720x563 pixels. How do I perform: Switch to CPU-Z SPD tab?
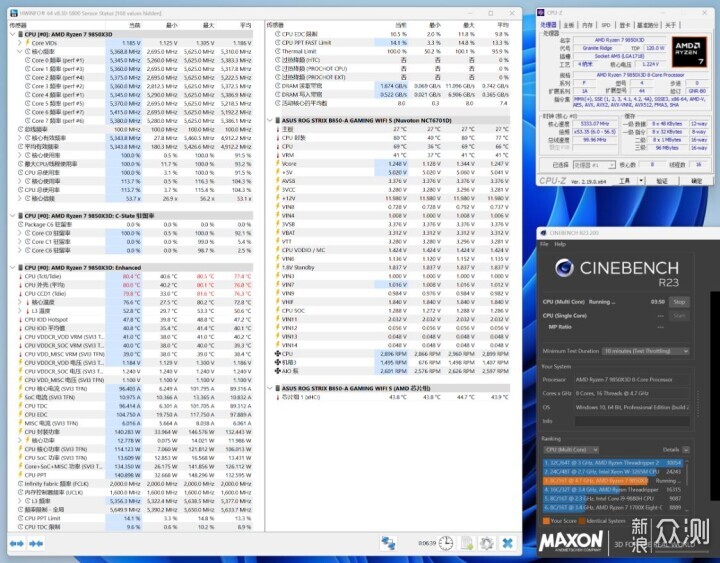click(606, 25)
